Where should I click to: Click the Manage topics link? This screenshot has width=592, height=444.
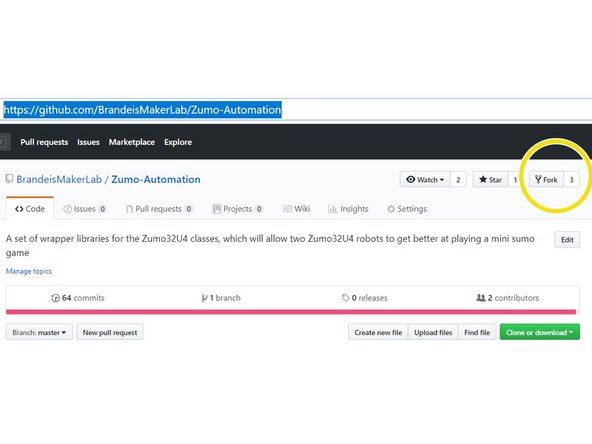pos(29,271)
